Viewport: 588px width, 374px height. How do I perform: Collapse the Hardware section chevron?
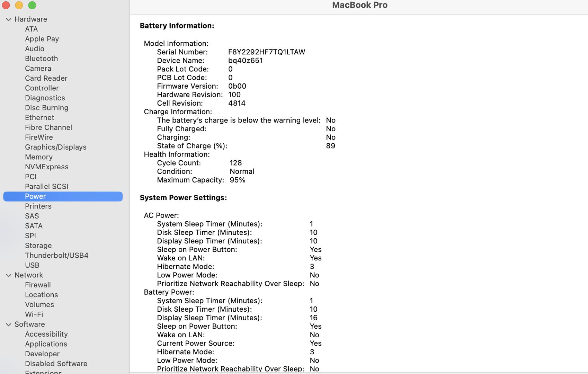9,19
